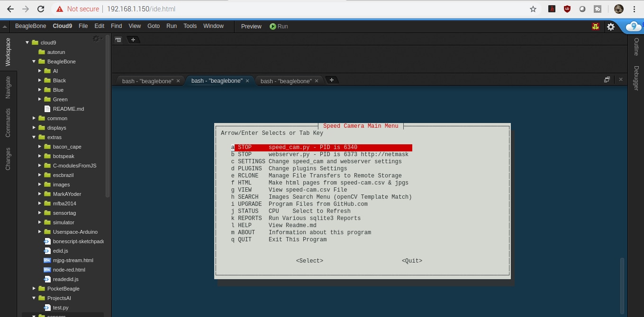
Task: Collapse the cloud9 root folder
Action: 27,43
